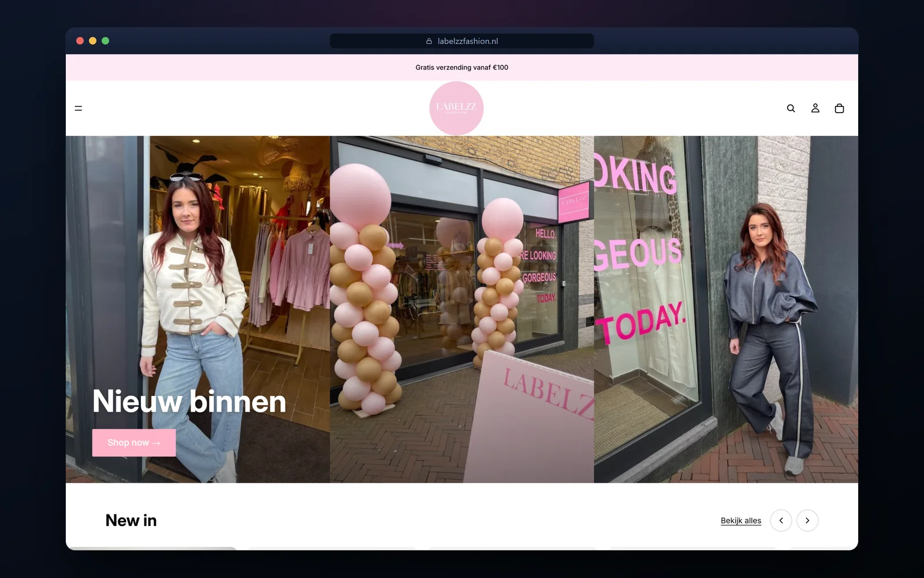Click the Nieuw binnen hero heading
The width and height of the screenshot is (924, 578).
click(x=189, y=401)
